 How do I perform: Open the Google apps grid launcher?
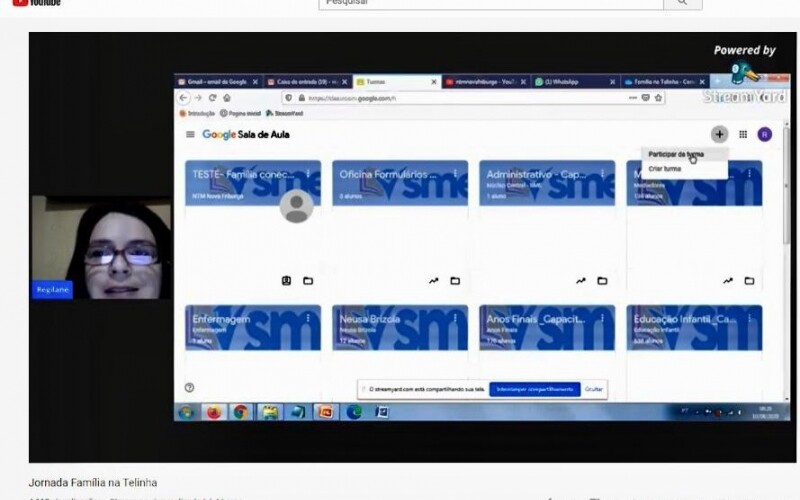point(743,134)
